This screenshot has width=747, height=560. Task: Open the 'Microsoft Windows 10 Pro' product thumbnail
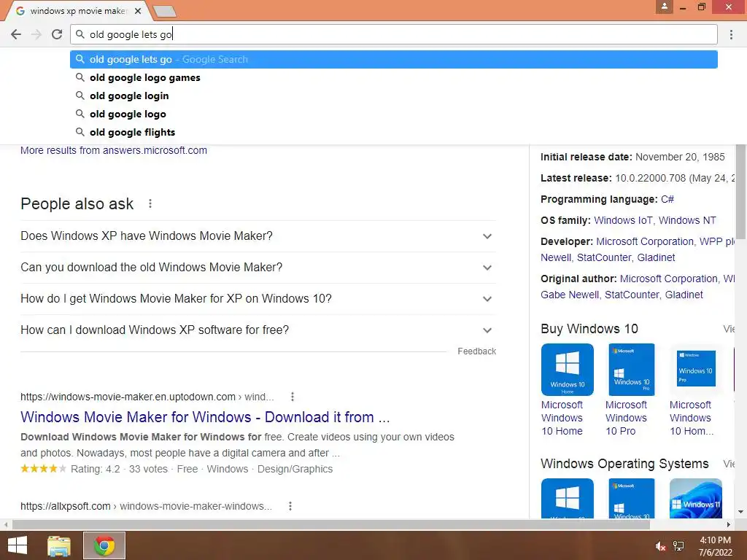(632, 370)
